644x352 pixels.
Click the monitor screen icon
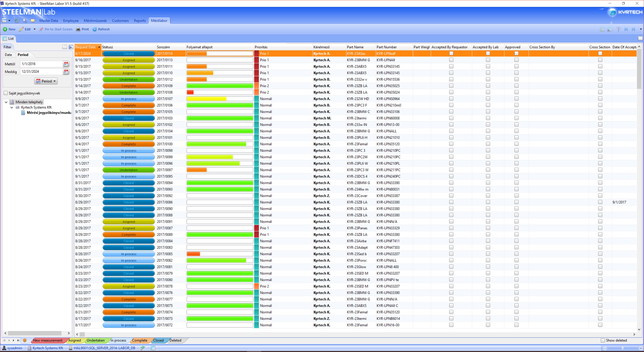pos(17,20)
